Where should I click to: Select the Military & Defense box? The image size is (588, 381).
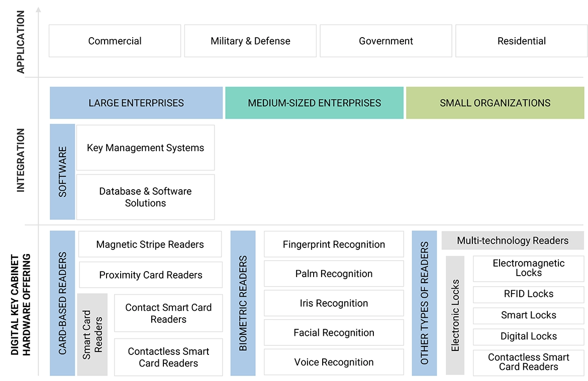point(250,41)
